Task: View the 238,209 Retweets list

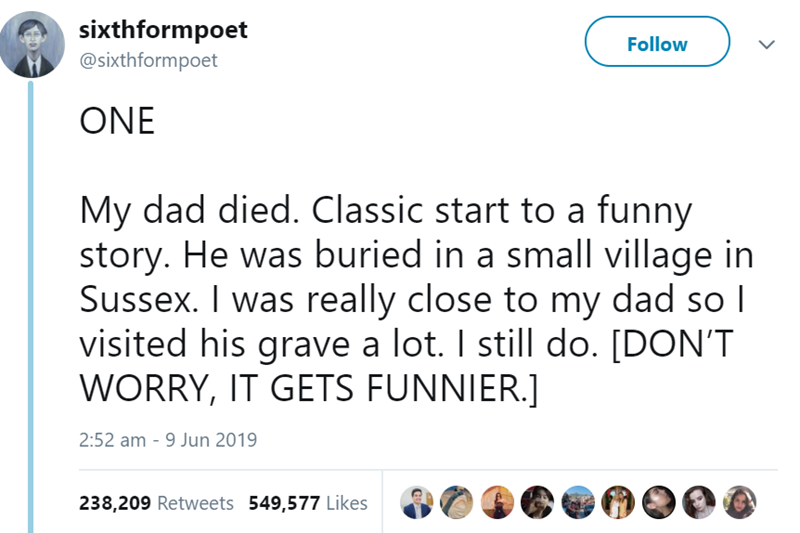Action: coord(156,503)
